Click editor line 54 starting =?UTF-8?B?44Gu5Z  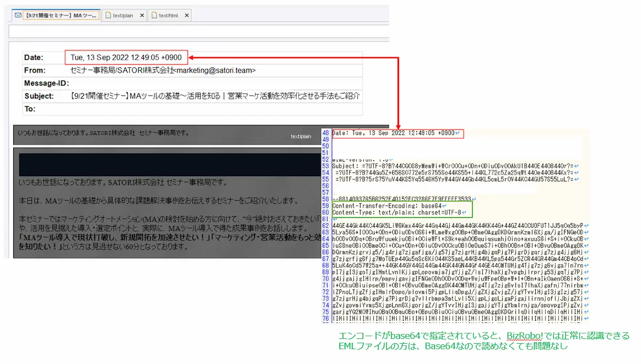coord(455,172)
